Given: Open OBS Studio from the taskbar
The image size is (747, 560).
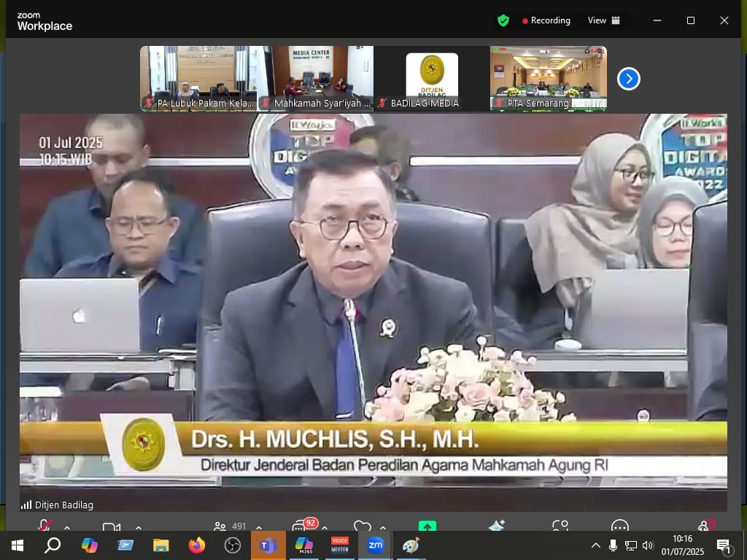Looking at the screenshot, I should click(233, 545).
